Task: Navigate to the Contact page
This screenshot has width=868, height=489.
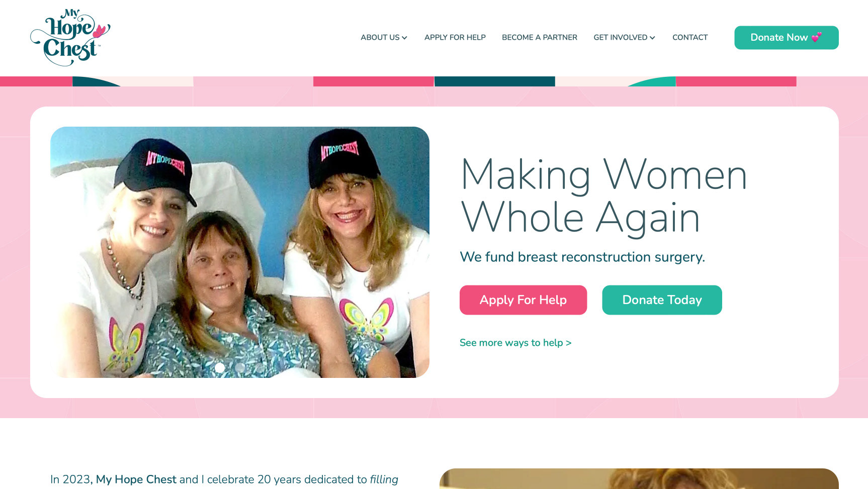Action: point(690,37)
